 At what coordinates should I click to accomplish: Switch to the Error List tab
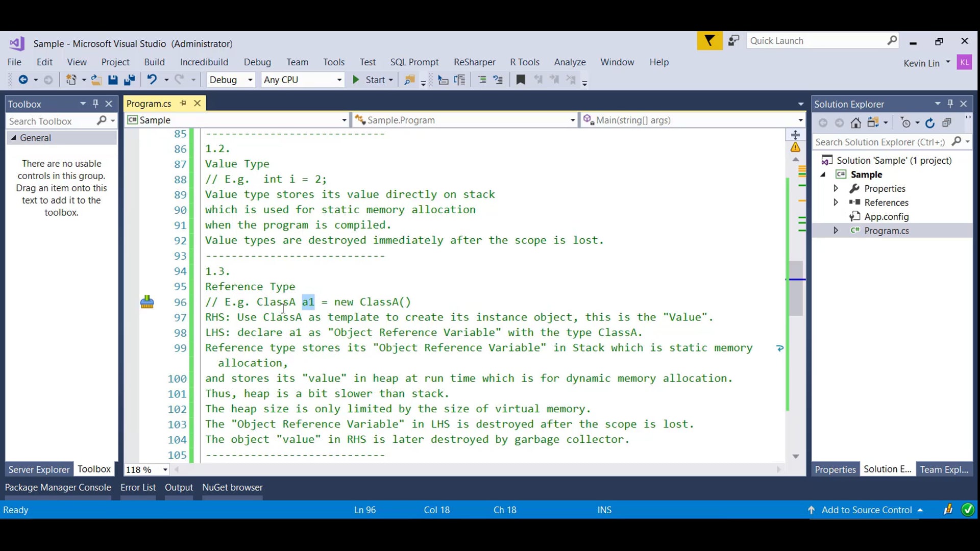click(138, 487)
